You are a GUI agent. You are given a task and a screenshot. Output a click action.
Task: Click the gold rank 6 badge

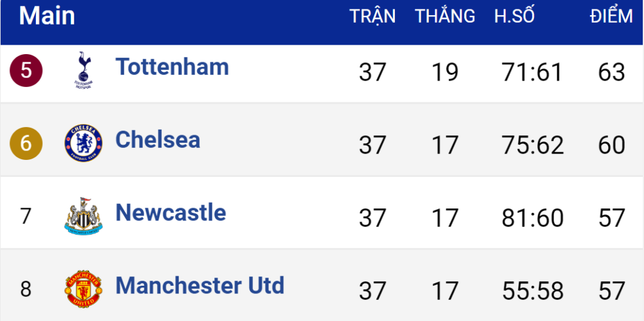click(26, 144)
